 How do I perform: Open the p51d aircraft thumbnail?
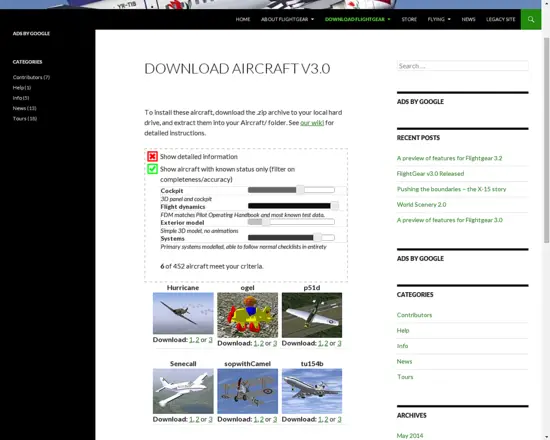[x=312, y=315]
